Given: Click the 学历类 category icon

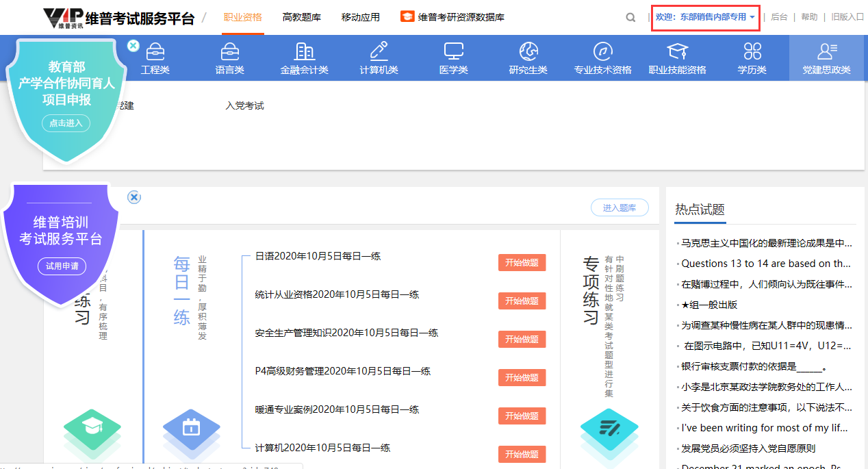Looking at the screenshot, I should (752, 52).
